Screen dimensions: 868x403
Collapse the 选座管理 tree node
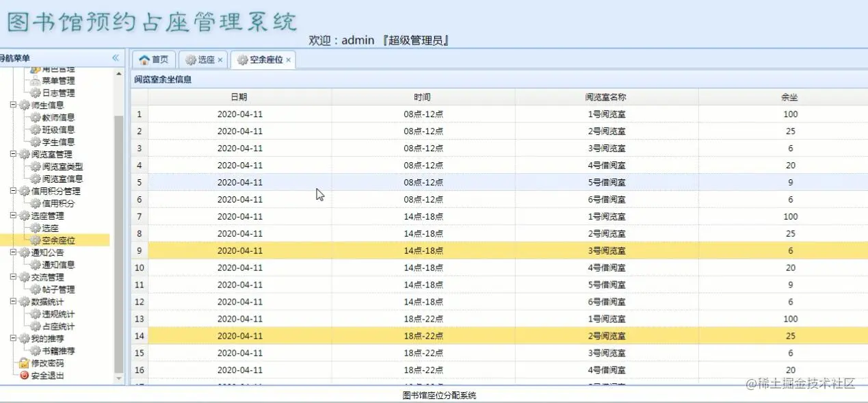[x=13, y=216]
